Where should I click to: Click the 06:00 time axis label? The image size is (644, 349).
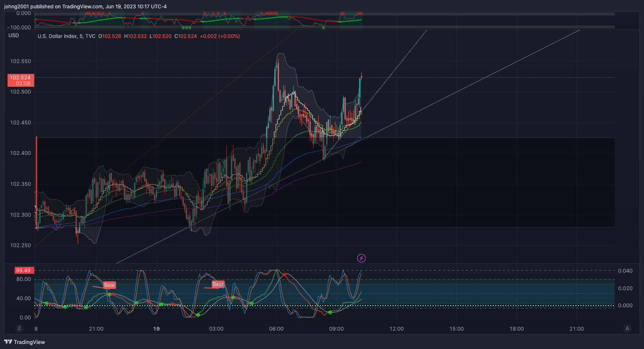tap(276, 329)
